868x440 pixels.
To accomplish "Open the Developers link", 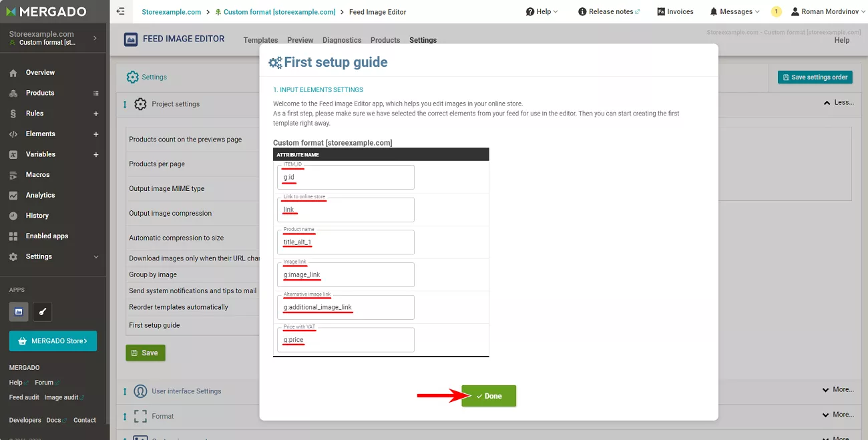I will tap(25, 420).
